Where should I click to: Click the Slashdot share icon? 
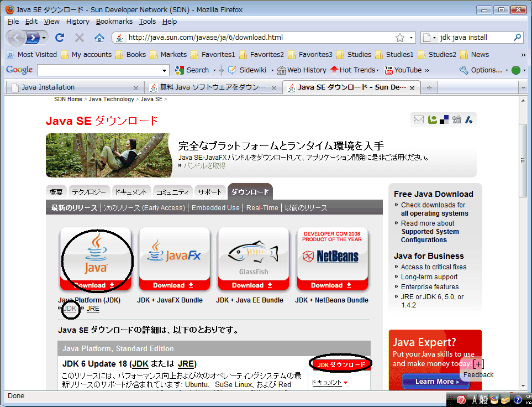coord(469,119)
